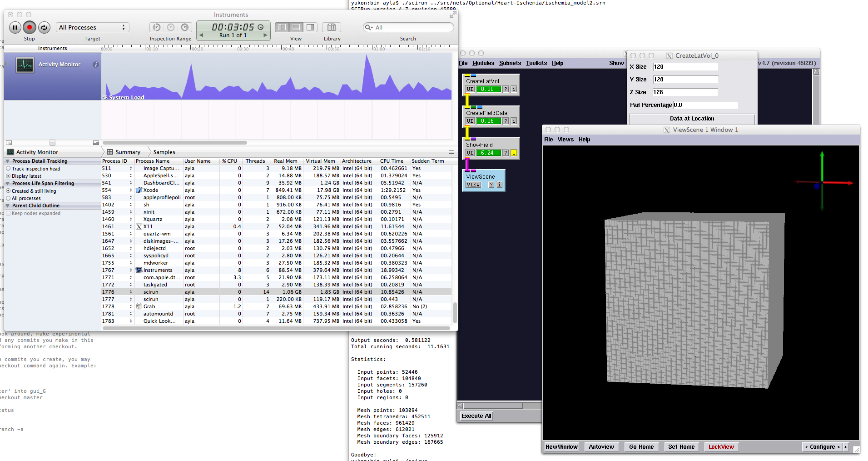Click the Activity Monitor info icon

tap(95, 65)
